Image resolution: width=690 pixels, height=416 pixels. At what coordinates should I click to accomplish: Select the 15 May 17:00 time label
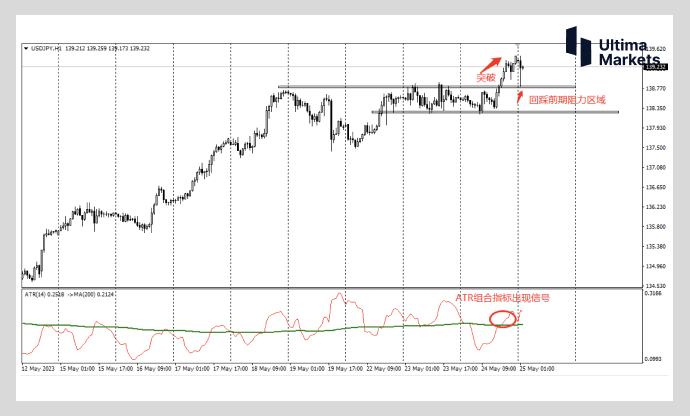tap(115, 369)
